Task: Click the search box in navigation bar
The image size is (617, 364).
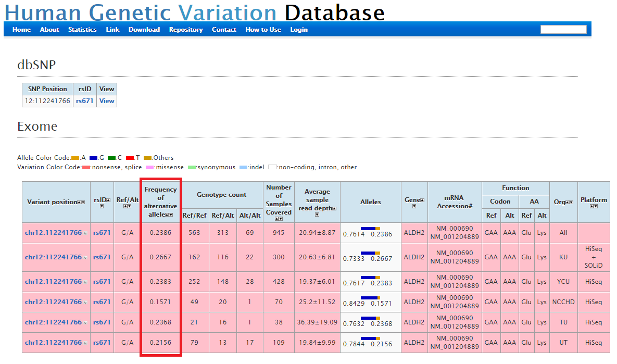Action: point(563,30)
